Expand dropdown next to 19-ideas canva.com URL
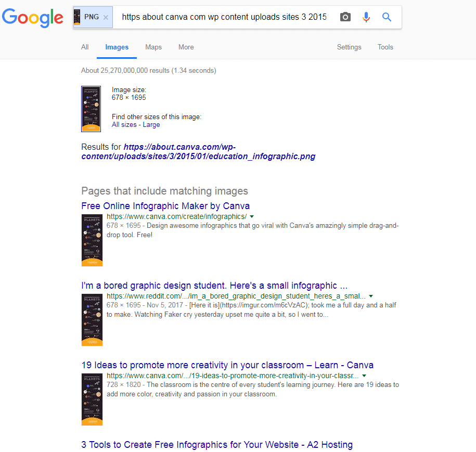Image resolution: width=476 pixels, height=452 pixels. pyautogui.click(x=364, y=376)
